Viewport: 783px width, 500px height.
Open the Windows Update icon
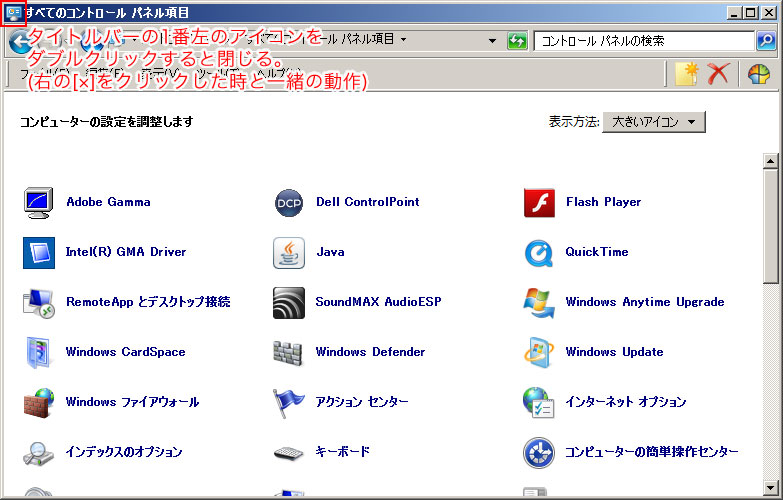[539, 353]
